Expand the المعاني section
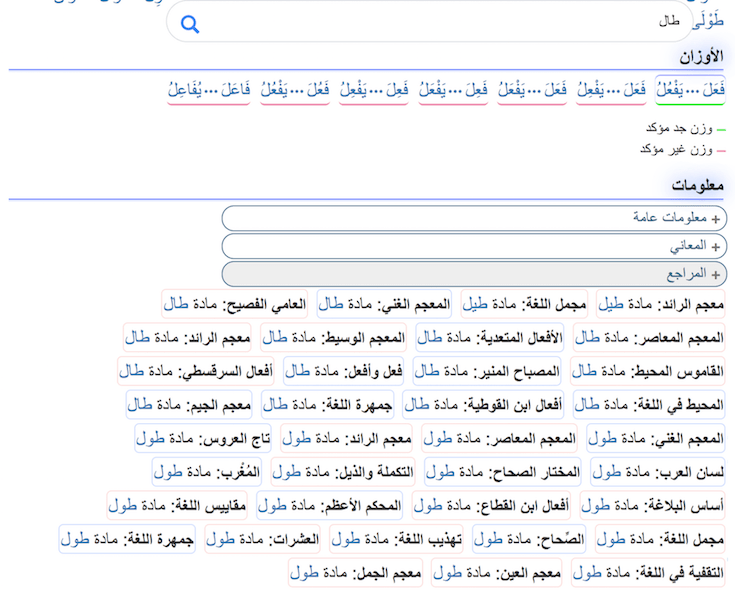This screenshot has height=596, width=735. tap(474, 246)
